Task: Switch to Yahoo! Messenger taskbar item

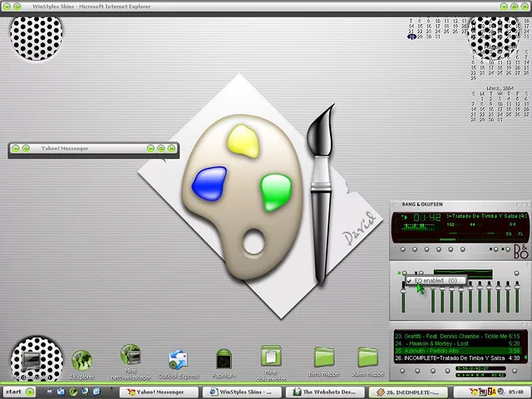Action: 154,391
